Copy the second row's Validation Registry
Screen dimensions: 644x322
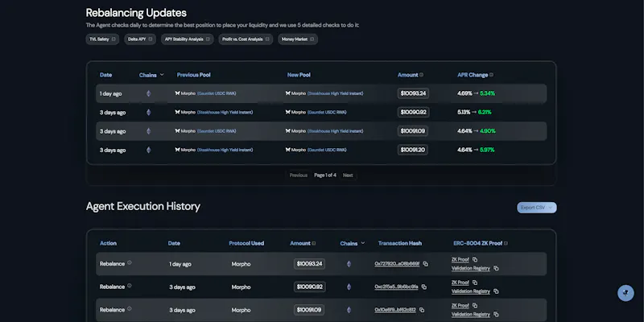pyautogui.click(x=496, y=291)
